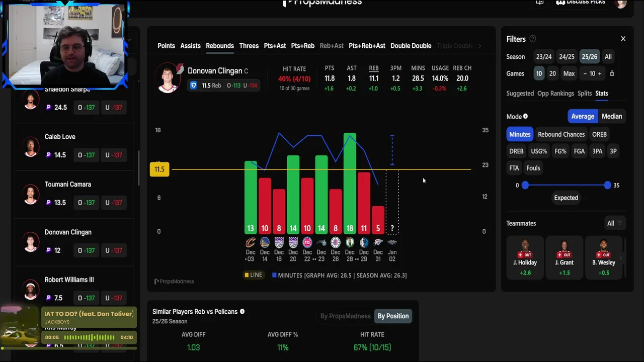The height and width of the screenshot is (362, 644).
Task: Switch Mode to Median
Action: 612,116
